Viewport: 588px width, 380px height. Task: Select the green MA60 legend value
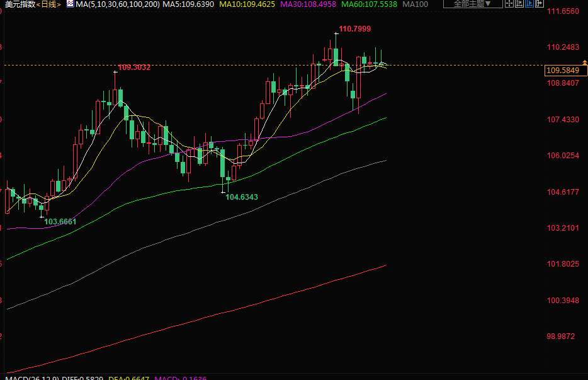tap(369, 4)
